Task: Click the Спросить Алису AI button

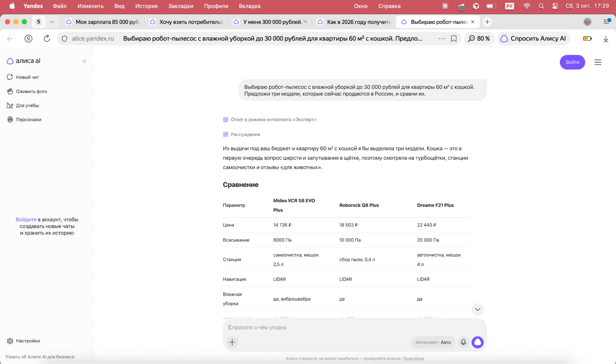Action: [x=534, y=39]
